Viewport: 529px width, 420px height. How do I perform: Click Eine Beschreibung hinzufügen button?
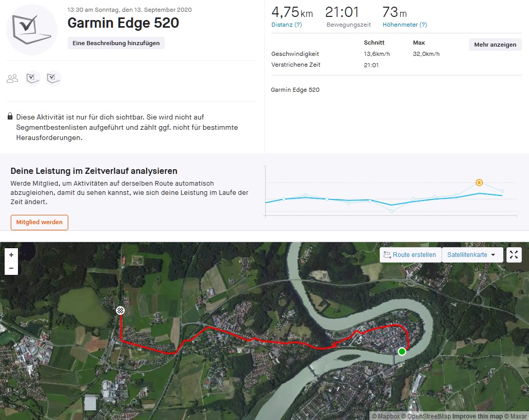tap(116, 43)
